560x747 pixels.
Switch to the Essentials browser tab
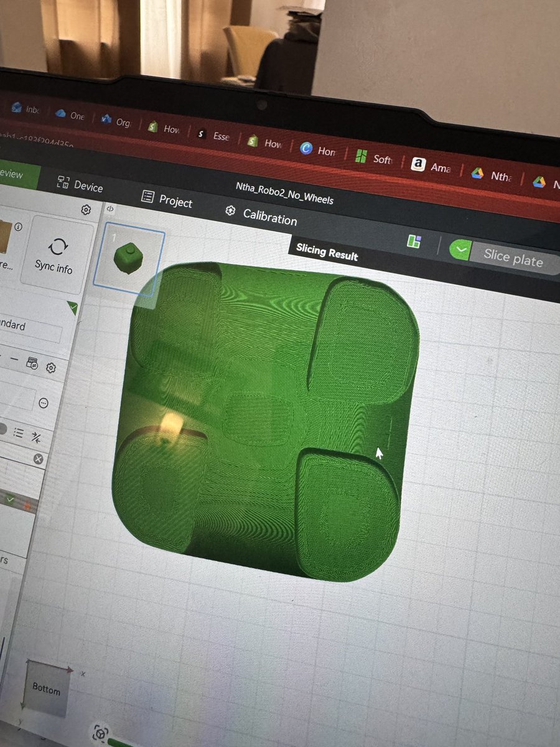[x=213, y=134]
